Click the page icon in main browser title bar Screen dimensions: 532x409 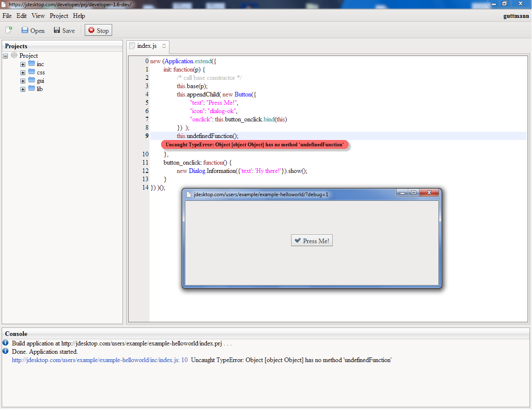(4, 4)
